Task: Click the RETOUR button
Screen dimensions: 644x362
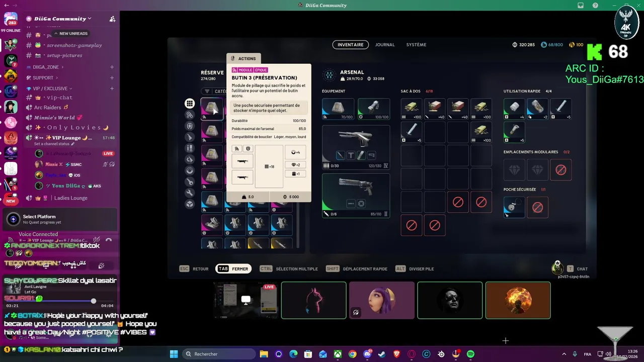Action: click(194, 269)
